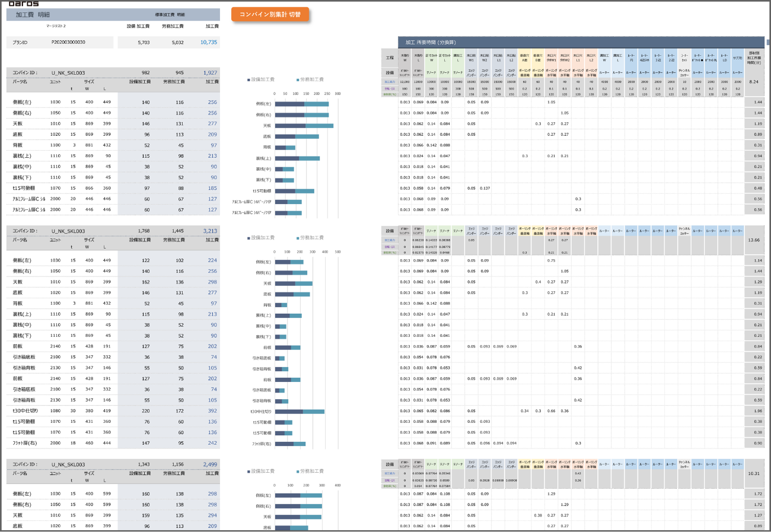Image resolution: width=771 pixels, height=532 pixels.
Task: Click 労務加工費 legend marker in topmost chart
Action: (297, 79)
